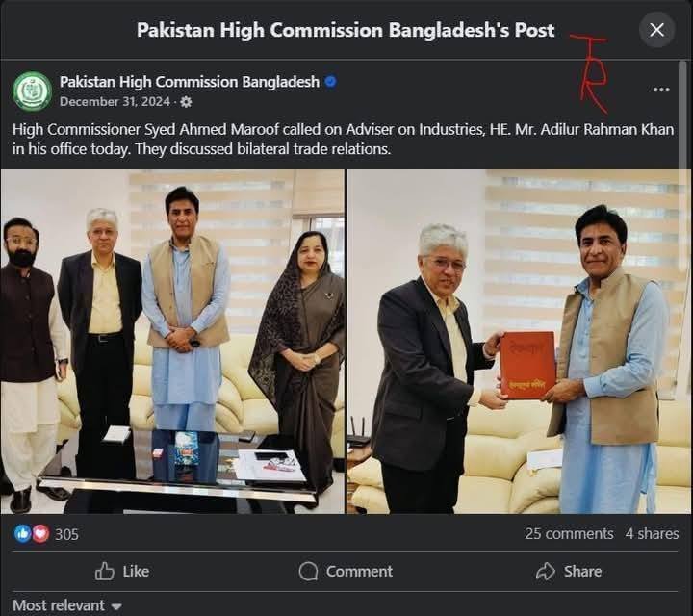
Task: Click the thumbs-up reaction icon
Action: coord(22,534)
